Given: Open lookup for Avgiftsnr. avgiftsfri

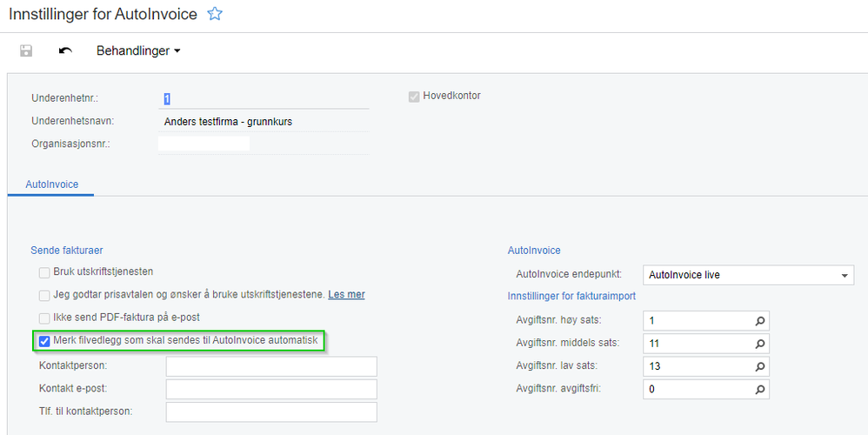Looking at the screenshot, I should click(761, 389).
